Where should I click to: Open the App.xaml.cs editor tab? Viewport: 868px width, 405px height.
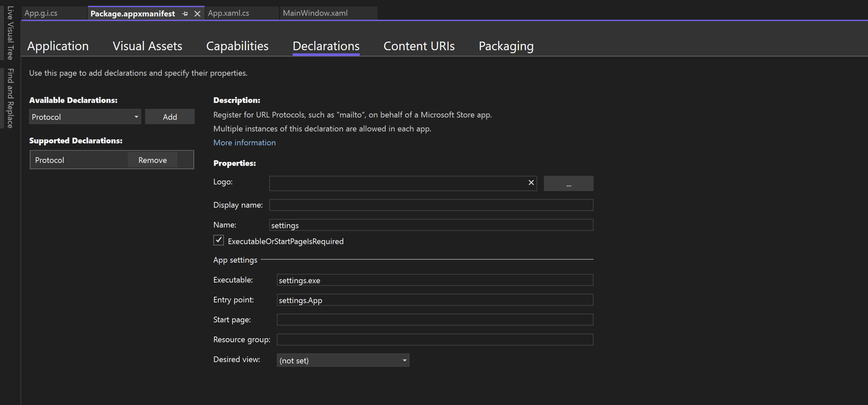coord(229,13)
